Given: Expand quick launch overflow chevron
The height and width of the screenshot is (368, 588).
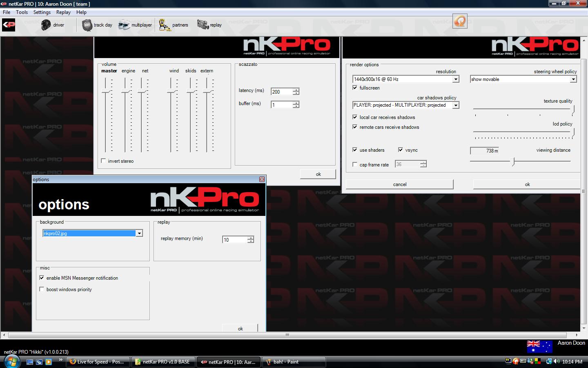Looking at the screenshot, I should (x=61, y=360).
